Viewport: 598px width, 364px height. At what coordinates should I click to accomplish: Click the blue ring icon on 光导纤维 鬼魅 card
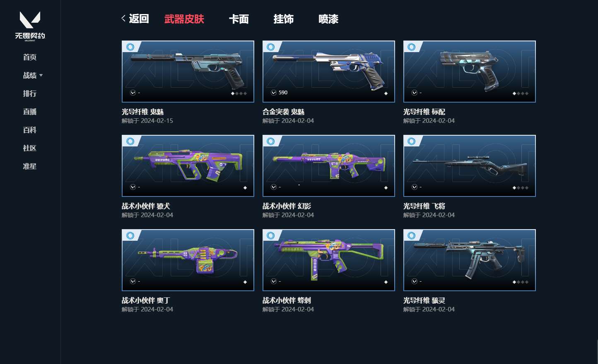click(130, 47)
